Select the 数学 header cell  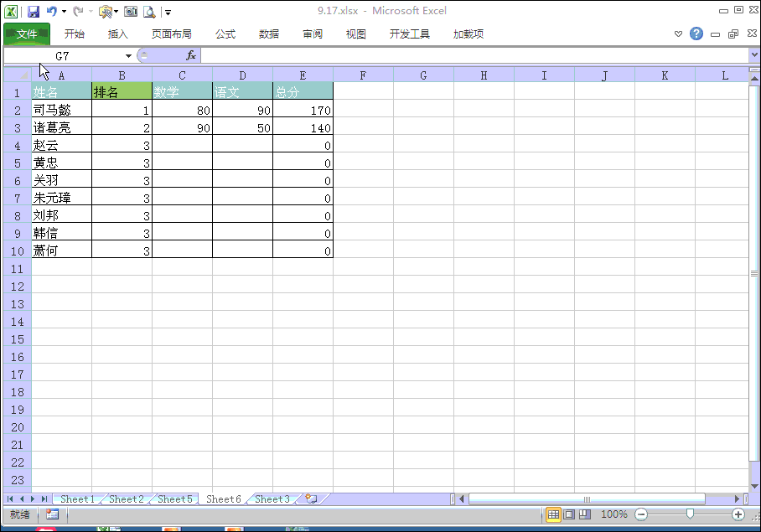[x=182, y=91]
